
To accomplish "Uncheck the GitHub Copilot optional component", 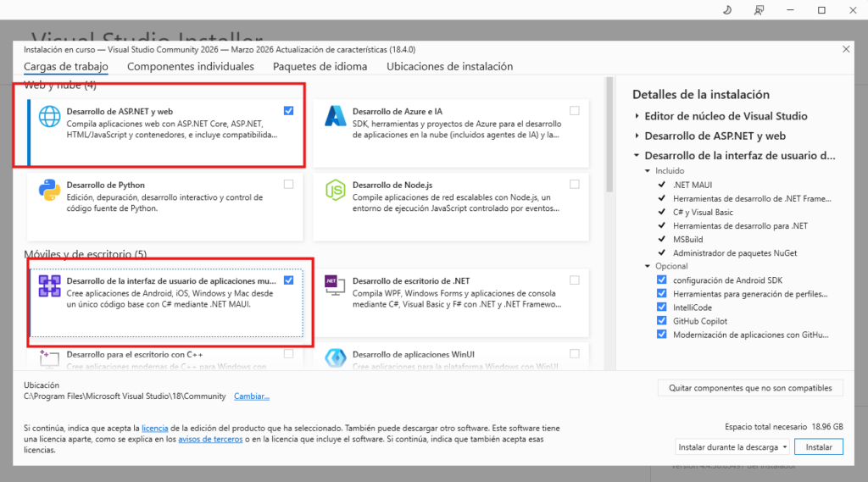I will point(662,321).
